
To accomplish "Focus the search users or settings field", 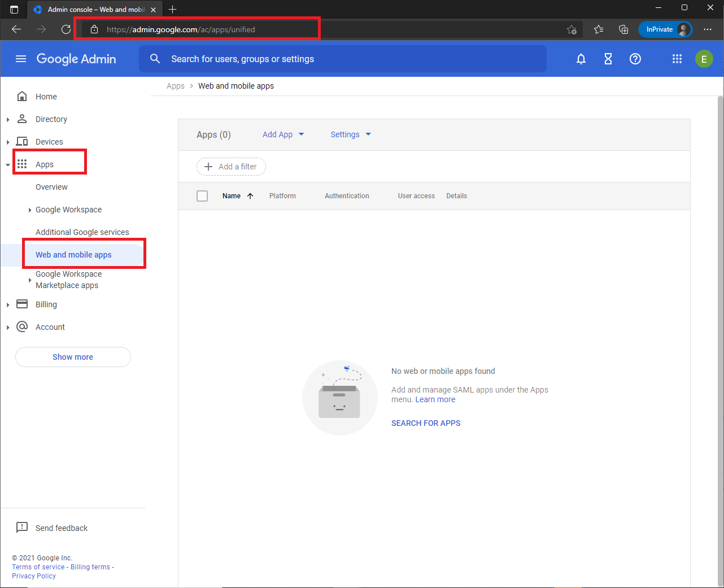I will [x=343, y=59].
